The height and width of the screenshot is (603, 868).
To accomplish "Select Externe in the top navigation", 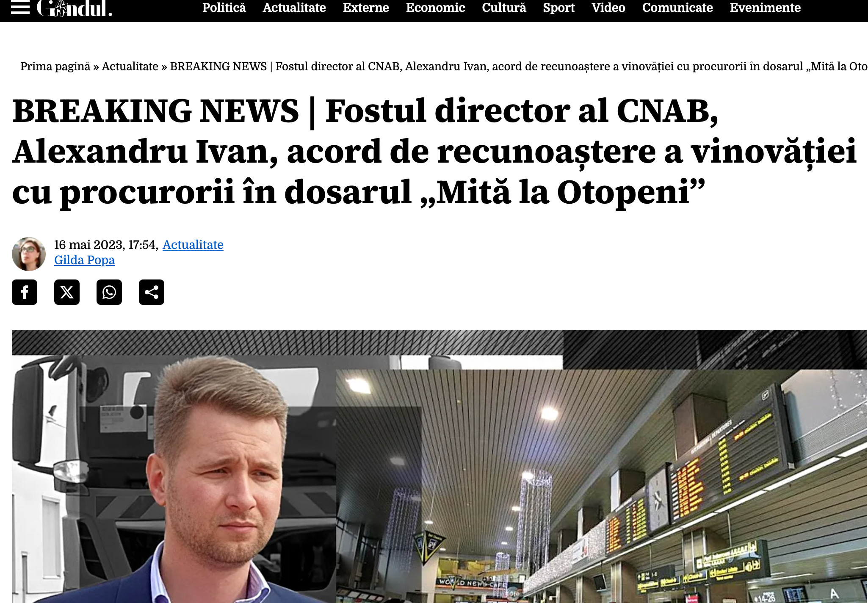I will point(366,8).
